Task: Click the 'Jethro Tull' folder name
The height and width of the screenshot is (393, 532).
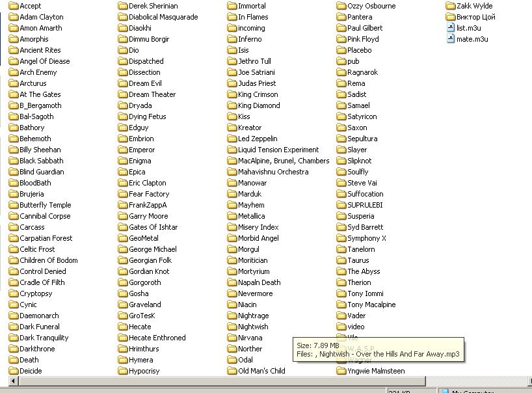Action: tap(254, 61)
